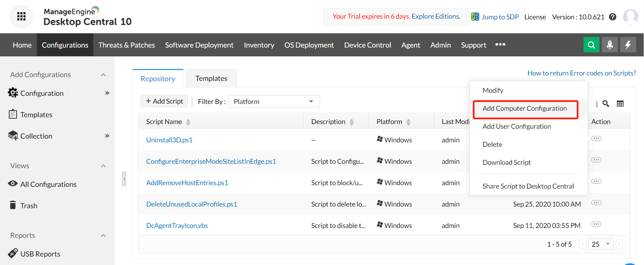Open the action menu for DcAgentTrayIcon.vbs
644x265 pixels.
click(x=596, y=224)
